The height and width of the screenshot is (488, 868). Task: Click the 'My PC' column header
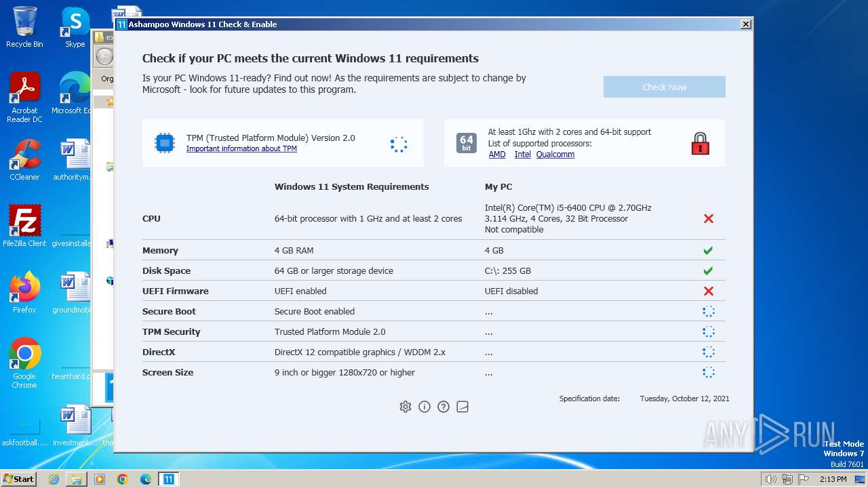(498, 186)
